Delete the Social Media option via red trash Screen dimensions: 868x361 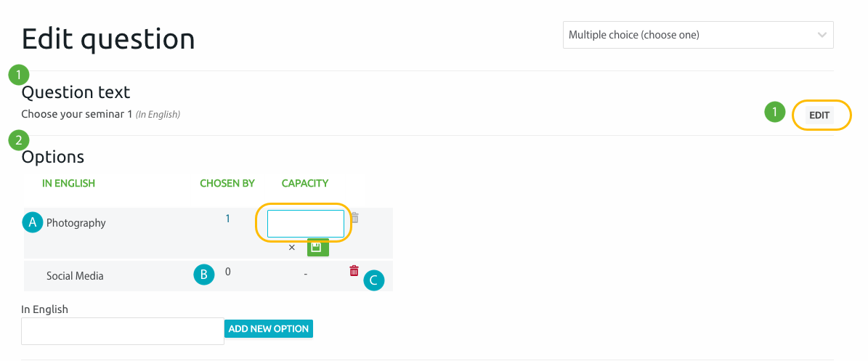pos(354,271)
